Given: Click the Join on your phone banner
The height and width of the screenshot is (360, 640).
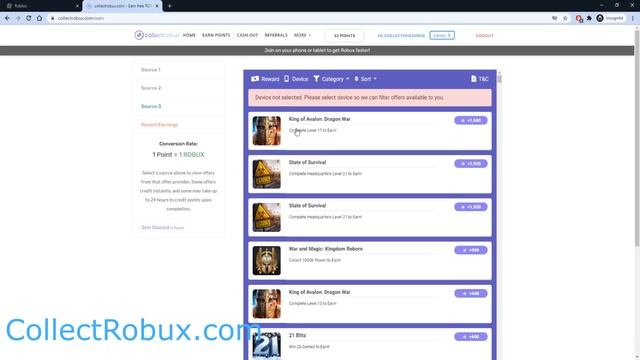Looking at the screenshot, I should click(317, 51).
